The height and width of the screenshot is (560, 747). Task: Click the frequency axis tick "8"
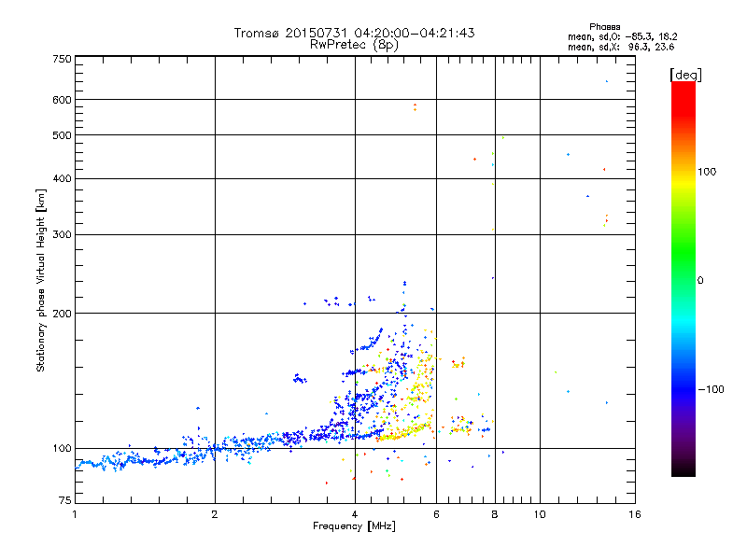495,514
